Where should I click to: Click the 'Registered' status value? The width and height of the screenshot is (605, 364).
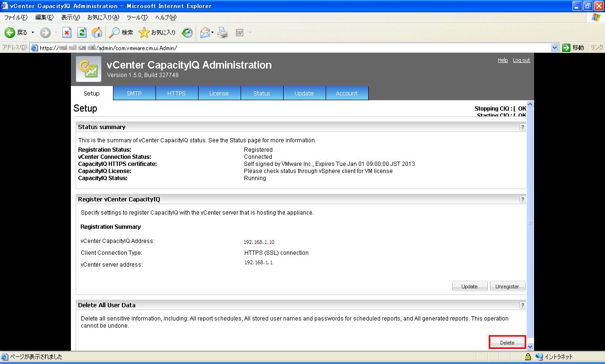[x=258, y=150]
